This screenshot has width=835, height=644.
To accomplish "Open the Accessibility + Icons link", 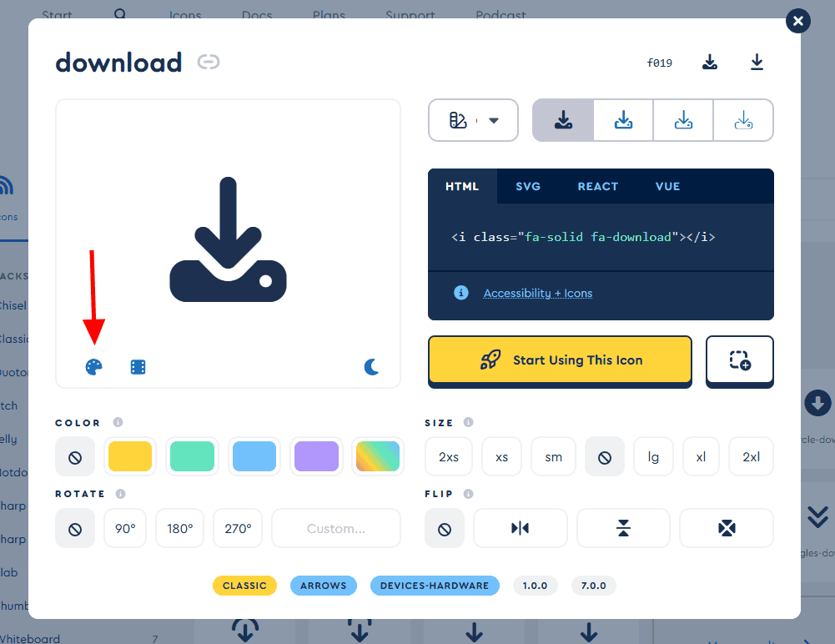I will click(538, 293).
